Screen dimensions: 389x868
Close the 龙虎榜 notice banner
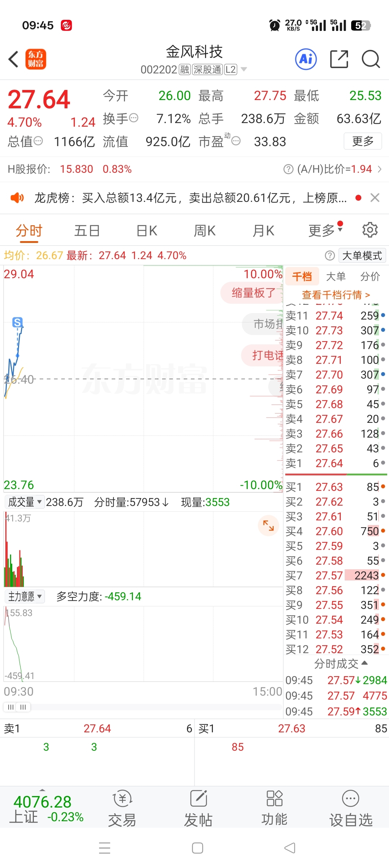(x=375, y=198)
